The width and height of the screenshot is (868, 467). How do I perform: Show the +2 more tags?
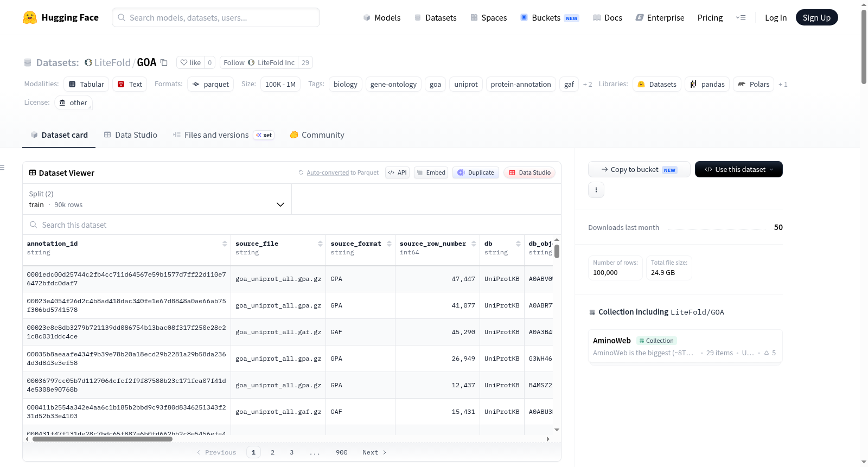(x=588, y=84)
